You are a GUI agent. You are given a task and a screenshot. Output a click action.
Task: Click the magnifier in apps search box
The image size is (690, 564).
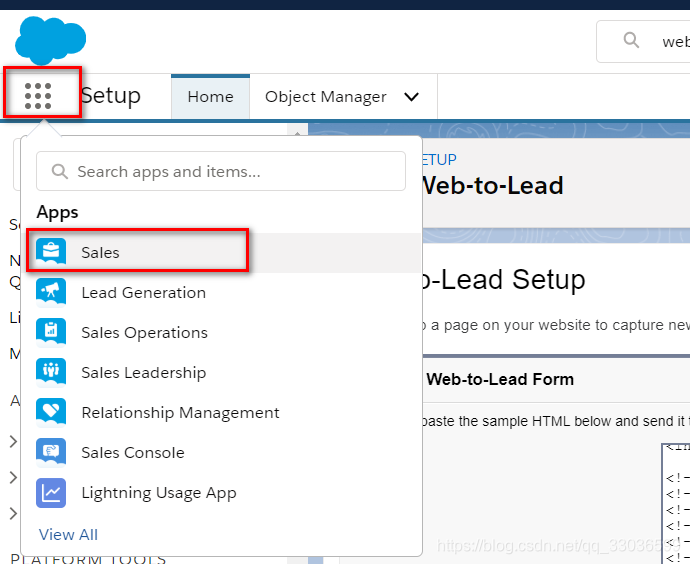pyautogui.click(x=59, y=171)
